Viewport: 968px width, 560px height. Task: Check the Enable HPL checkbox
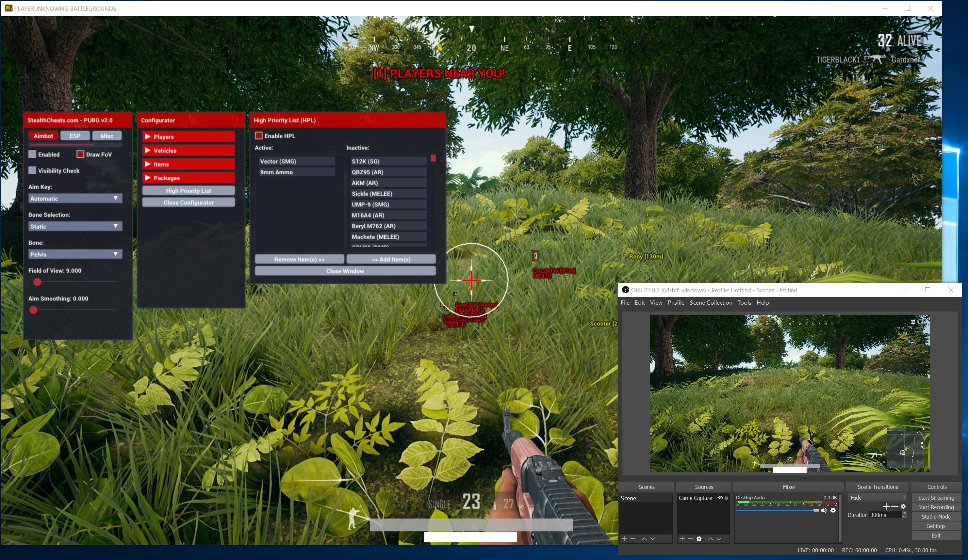258,136
